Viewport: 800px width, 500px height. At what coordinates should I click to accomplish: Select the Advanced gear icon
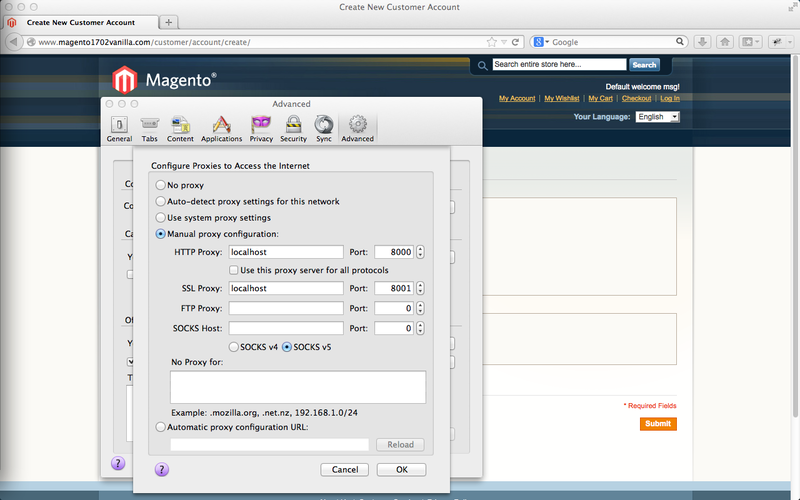358,125
